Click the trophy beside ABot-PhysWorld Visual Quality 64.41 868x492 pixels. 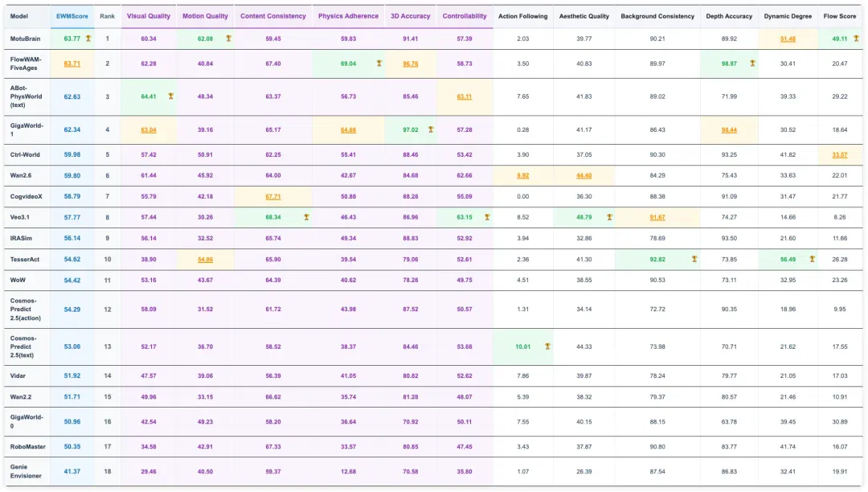tap(170, 96)
